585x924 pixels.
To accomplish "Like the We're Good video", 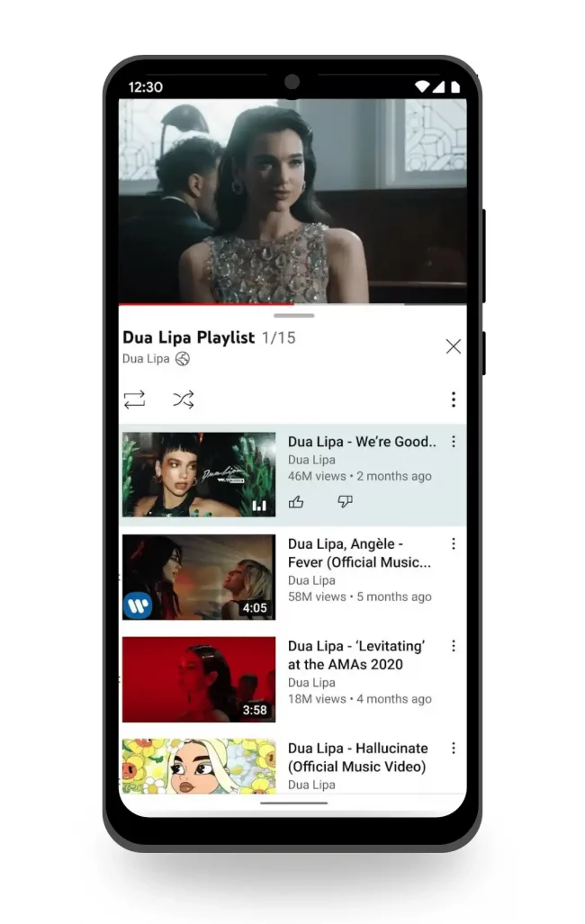I will click(296, 502).
